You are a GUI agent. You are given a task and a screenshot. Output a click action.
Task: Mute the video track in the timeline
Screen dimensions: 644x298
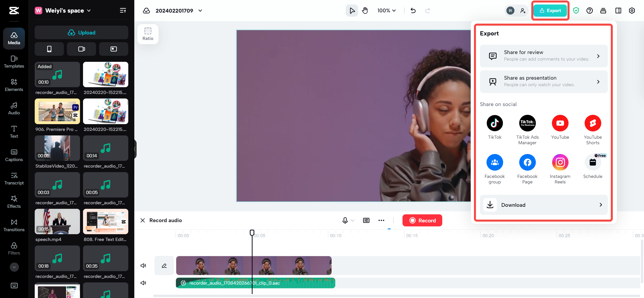(143, 265)
